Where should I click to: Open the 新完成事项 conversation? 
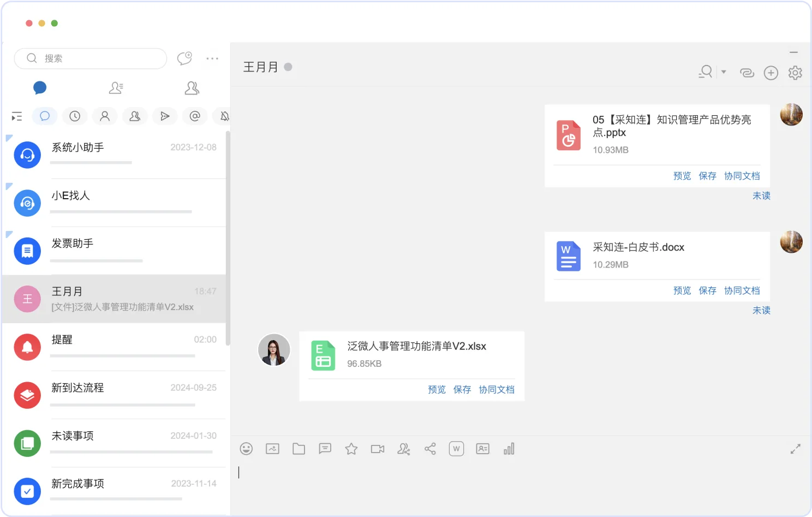(114, 491)
